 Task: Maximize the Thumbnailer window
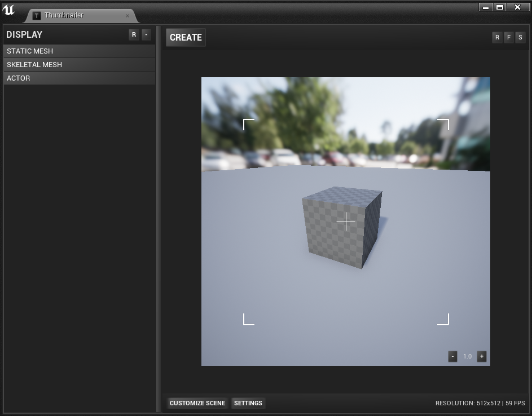[x=500, y=7]
